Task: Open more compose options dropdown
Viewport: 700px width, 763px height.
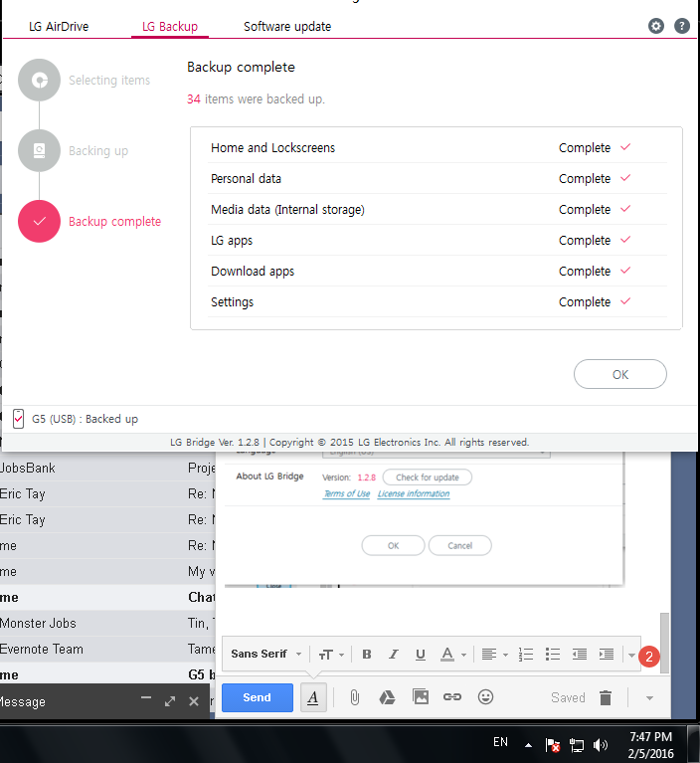Action: coord(649,697)
